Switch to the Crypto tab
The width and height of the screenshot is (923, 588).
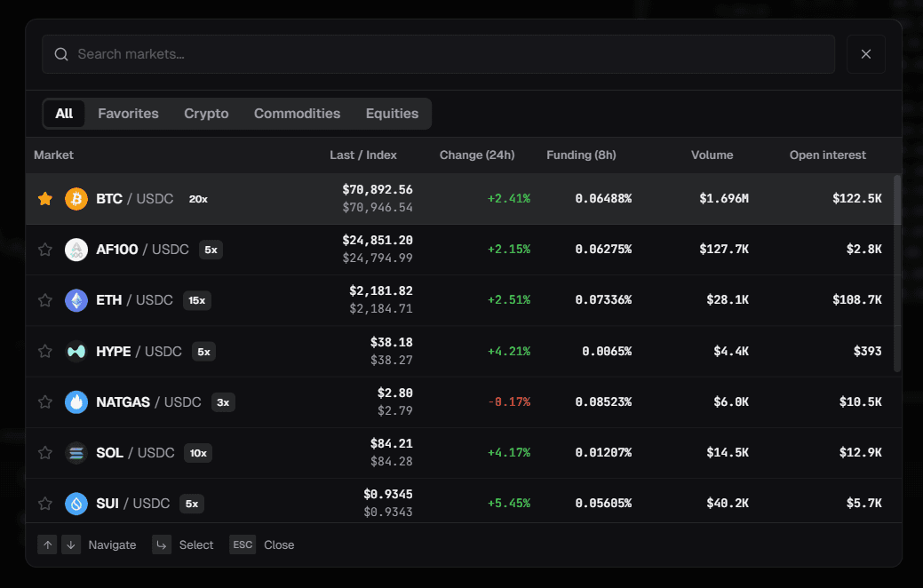coord(205,113)
